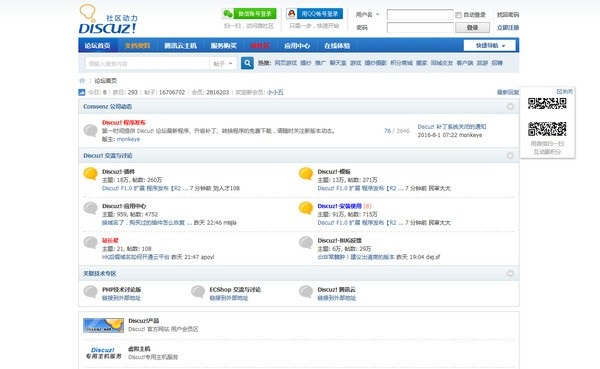Collapse the 关联技术专区 section

[x=510, y=273]
